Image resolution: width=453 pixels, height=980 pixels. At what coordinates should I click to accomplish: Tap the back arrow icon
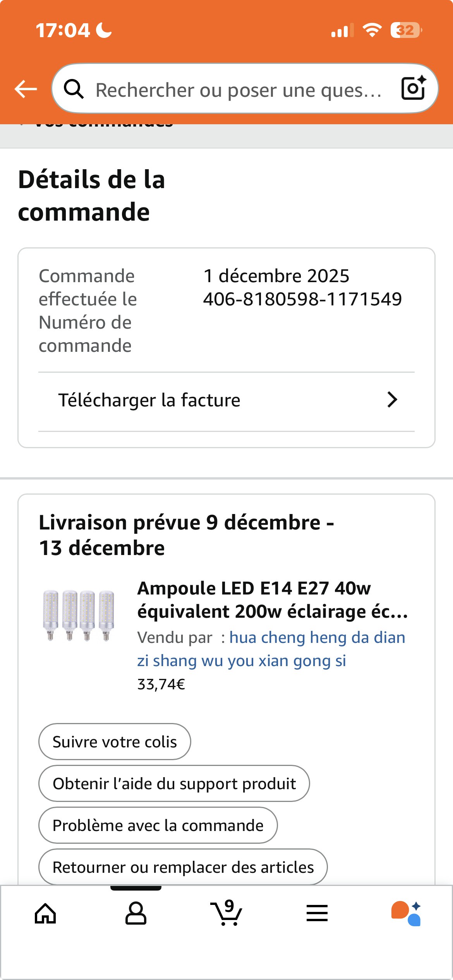26,89
